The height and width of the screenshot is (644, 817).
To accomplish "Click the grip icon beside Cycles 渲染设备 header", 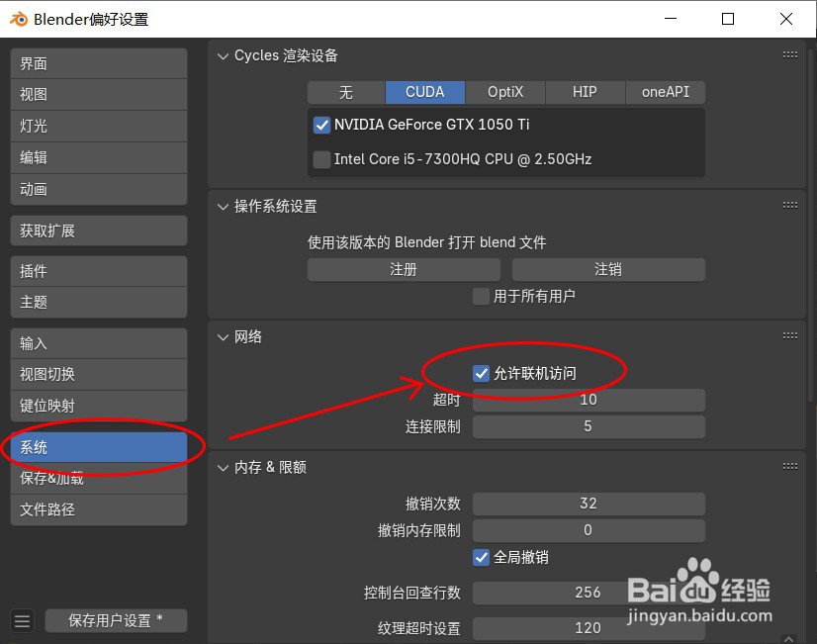I will click(x=789, y=55).
